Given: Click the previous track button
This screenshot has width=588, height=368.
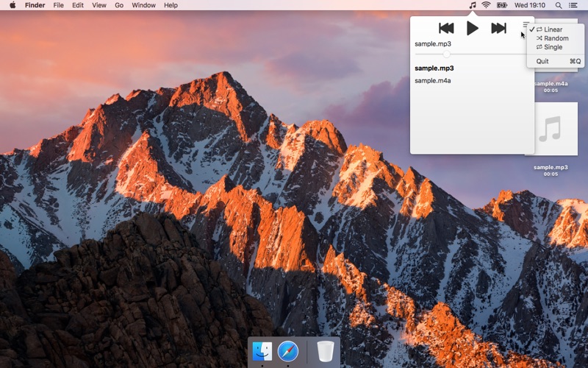Looking at the screenshot, I should pyautogui.click(x=446, y=28).
